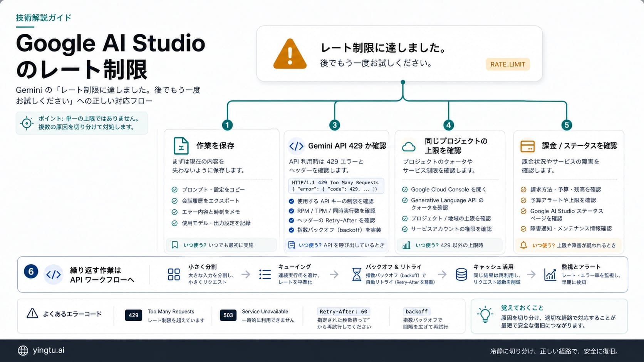Screen dimensions: 644x362
Task: Click the four-squares icon beside 小さく分割
Action: [x=174, y=274]
